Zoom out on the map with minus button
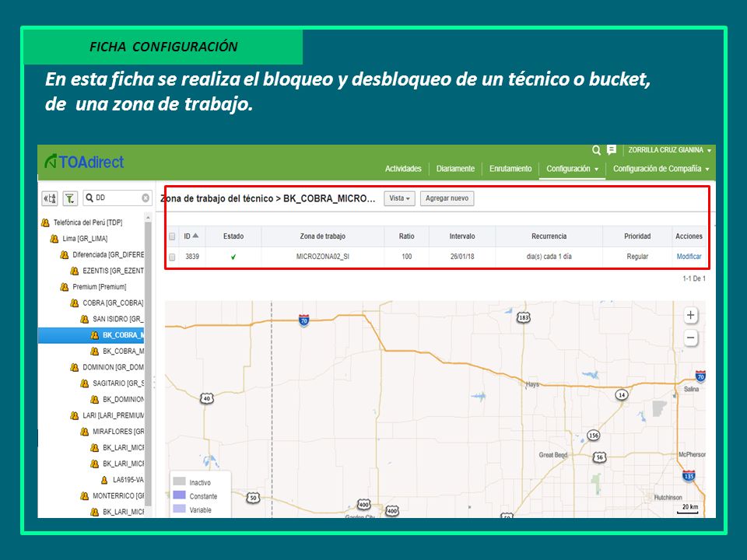747x560 pixels. [x=690, y=338]
